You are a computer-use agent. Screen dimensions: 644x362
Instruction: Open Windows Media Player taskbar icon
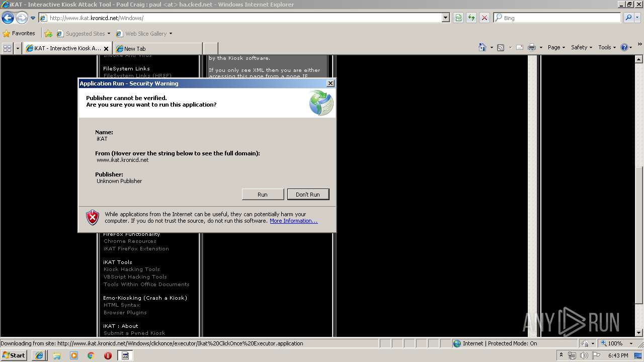[x=74, y=355]
